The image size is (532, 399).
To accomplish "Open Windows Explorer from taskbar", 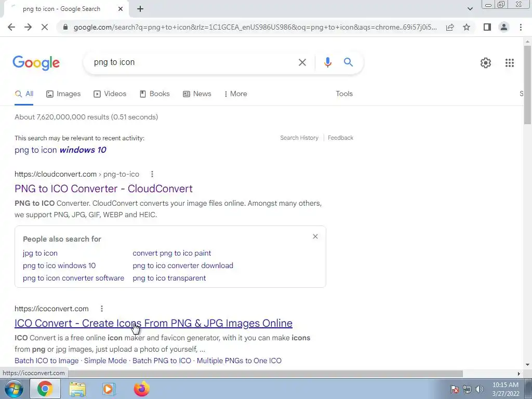I will (77, 389).
